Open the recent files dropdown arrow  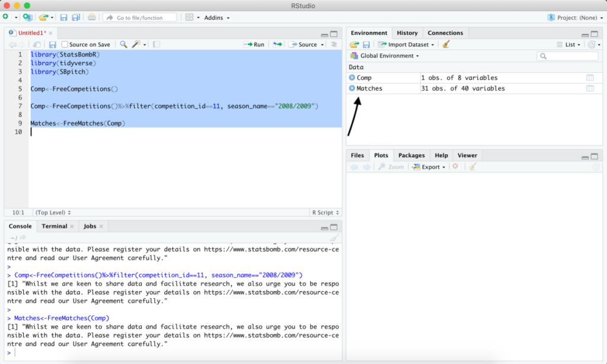pos(52,18)
